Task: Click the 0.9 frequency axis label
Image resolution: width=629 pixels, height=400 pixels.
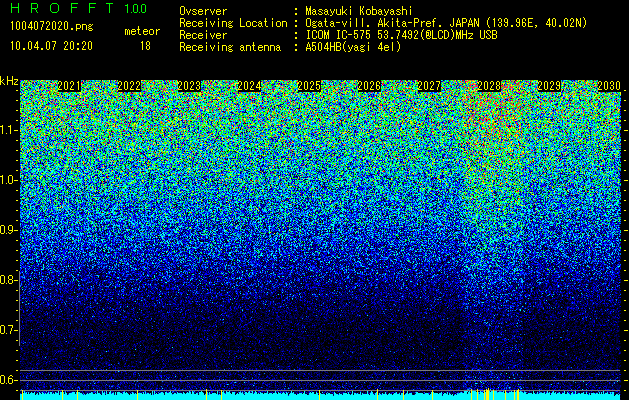Action: [8, 230]
